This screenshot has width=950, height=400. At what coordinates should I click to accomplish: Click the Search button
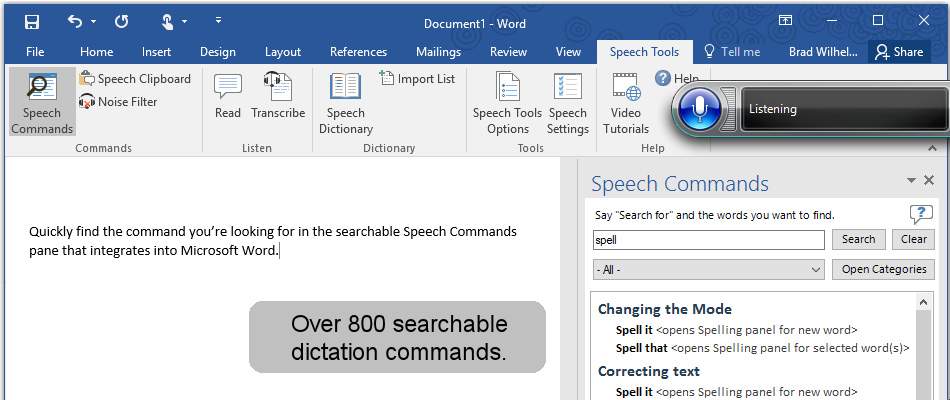[x=859, y=239]
